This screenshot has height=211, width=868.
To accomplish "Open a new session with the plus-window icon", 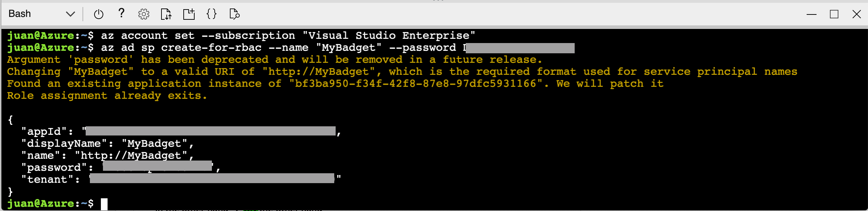I will (189, 14).
